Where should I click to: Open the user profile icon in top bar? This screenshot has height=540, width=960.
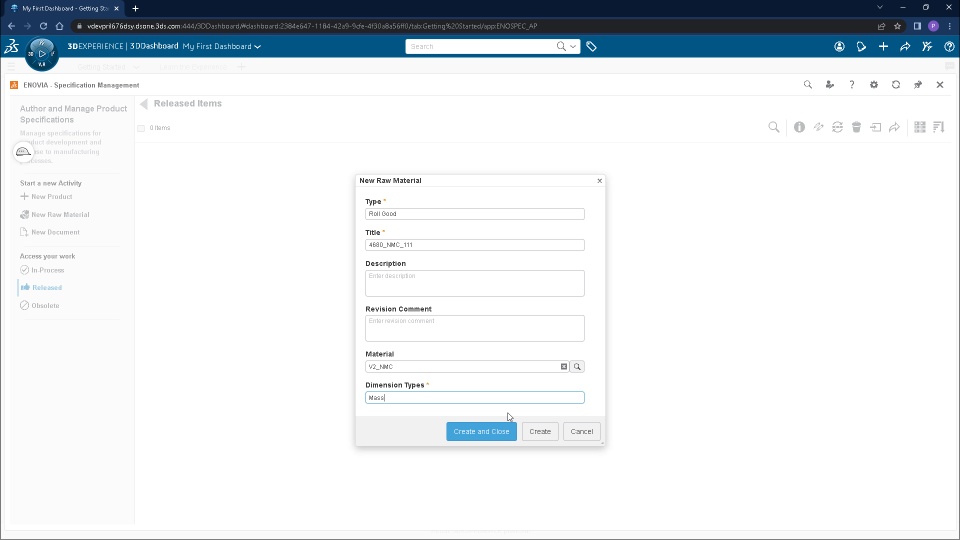(839, 47)
